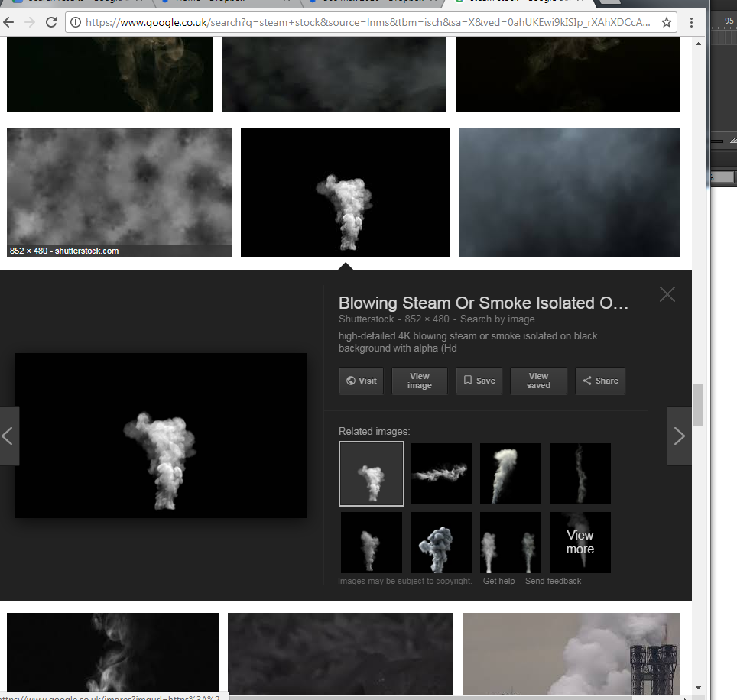Image resolution: width=737 pixels, height=700 pixels.
Task: Reload the current page
Action: [50, 22]
